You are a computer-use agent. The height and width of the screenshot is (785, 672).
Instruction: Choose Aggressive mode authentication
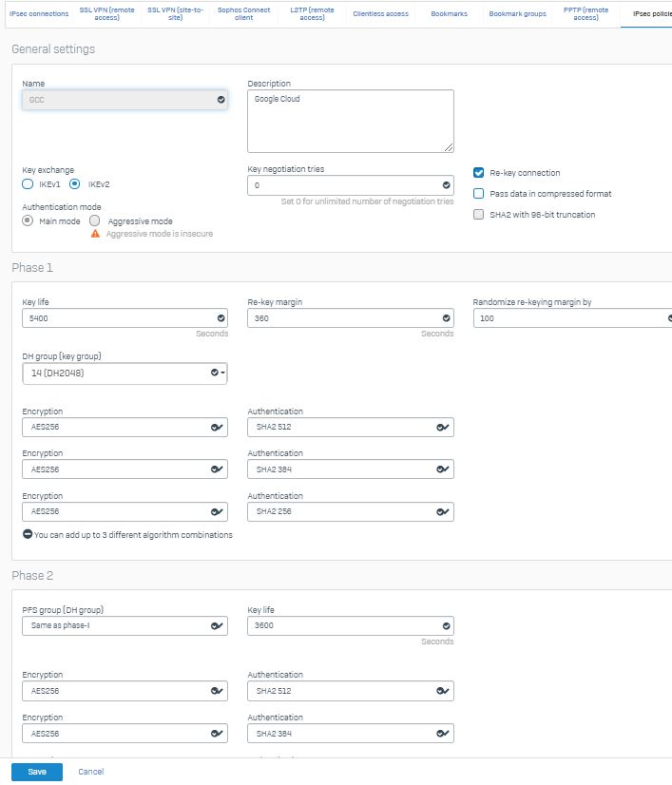coord(95,220)
